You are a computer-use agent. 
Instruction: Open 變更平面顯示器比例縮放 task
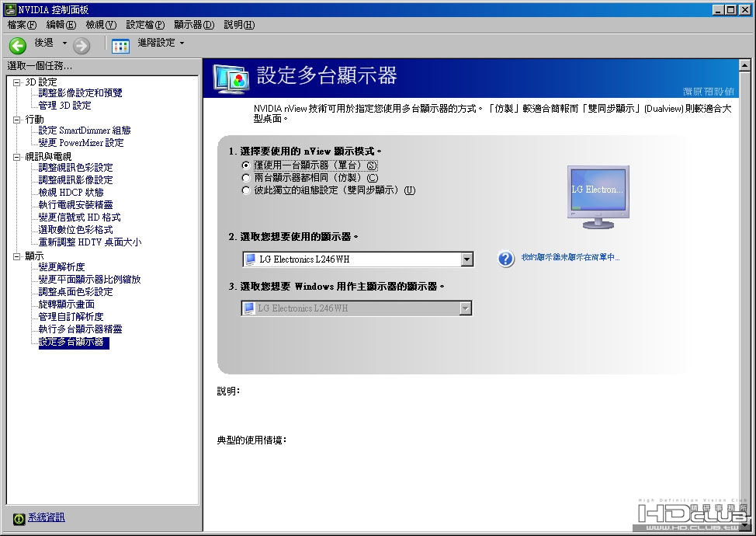click(x=90, y=280)
